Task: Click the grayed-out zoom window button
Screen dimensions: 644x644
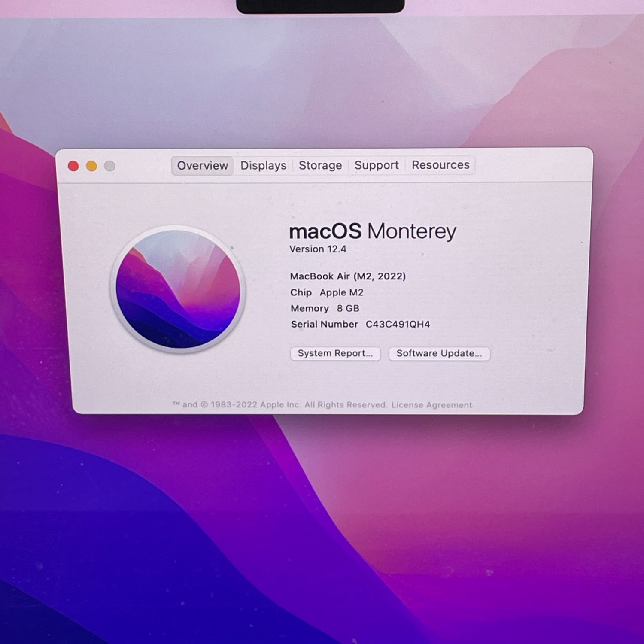Action: click(x=109, y=166)
